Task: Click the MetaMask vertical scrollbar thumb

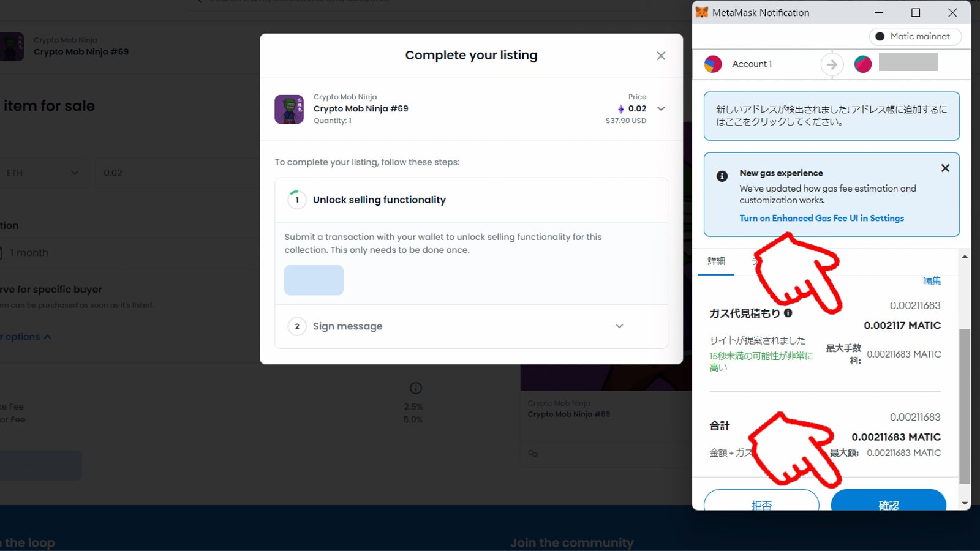Action: tap(965, 406)
